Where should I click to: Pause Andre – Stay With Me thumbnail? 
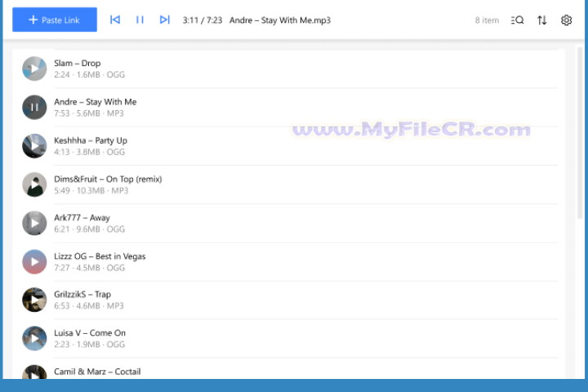pos(34,107)
